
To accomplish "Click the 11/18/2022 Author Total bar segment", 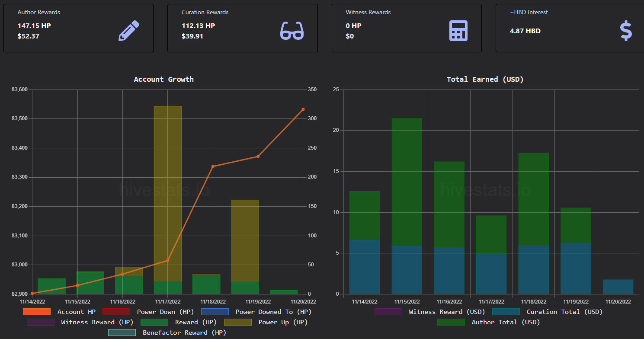I will [534, 199].
